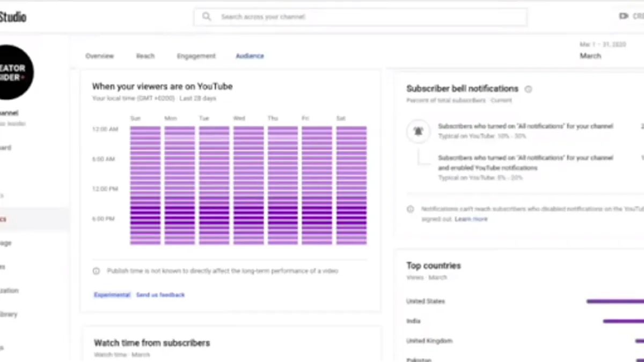
Task: Click the bell notification icon
Action: coord(418,131)
